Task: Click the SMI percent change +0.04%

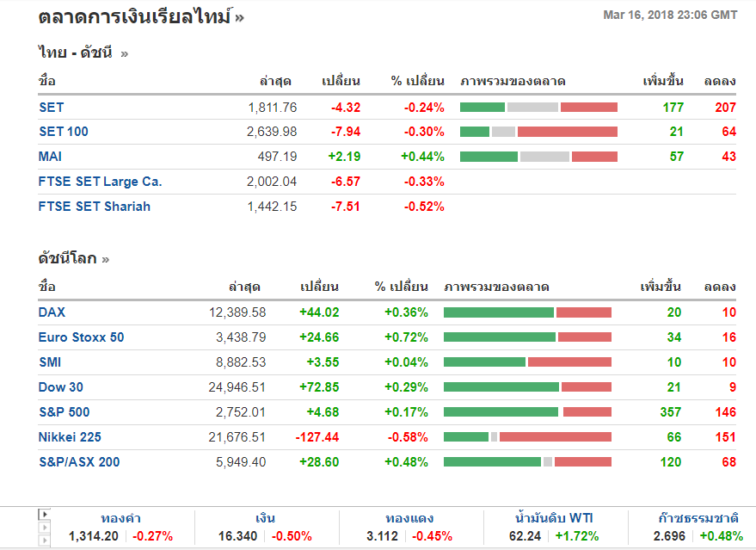Action: click(407, 362)
